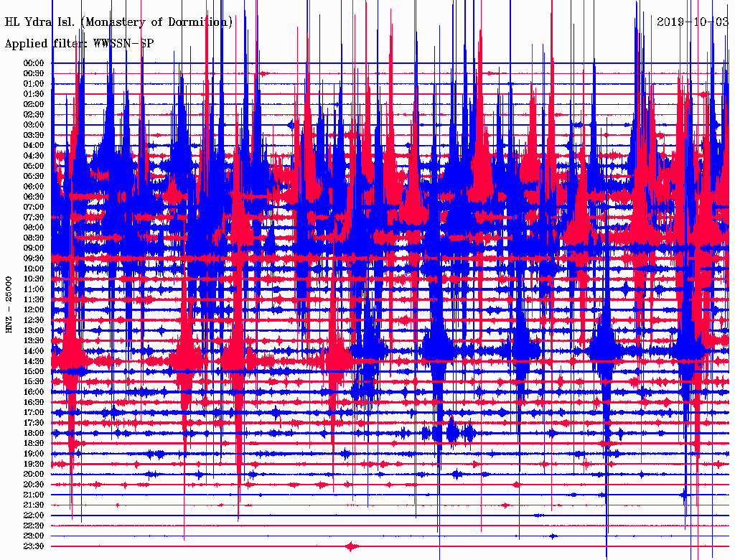Click the 22:00 time label

click(34, 515)
